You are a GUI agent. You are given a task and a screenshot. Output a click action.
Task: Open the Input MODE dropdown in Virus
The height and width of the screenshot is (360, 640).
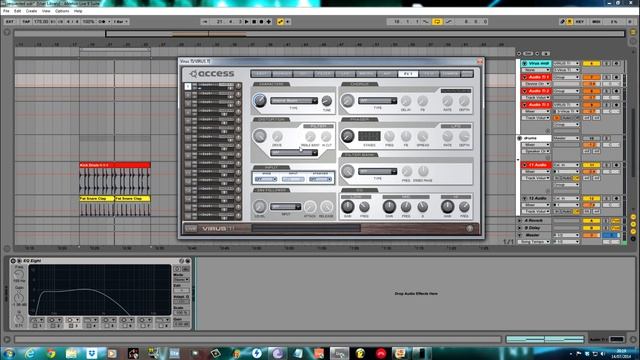tap(266, 179)
